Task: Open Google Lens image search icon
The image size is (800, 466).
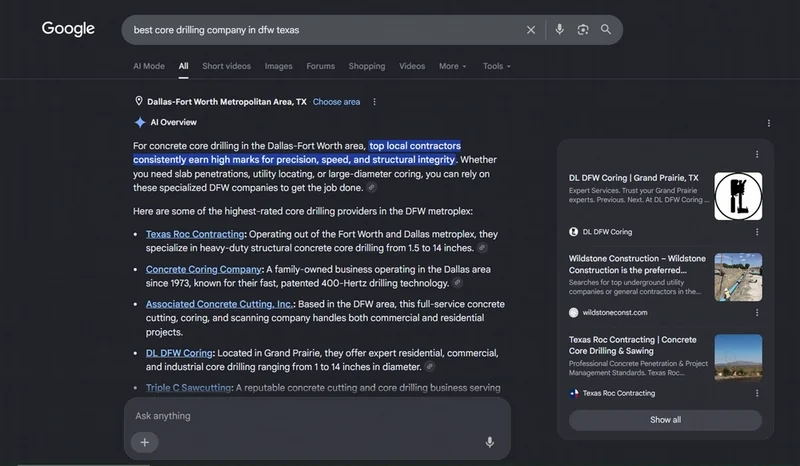Action: pyautogui.click(x=583, y=30)
